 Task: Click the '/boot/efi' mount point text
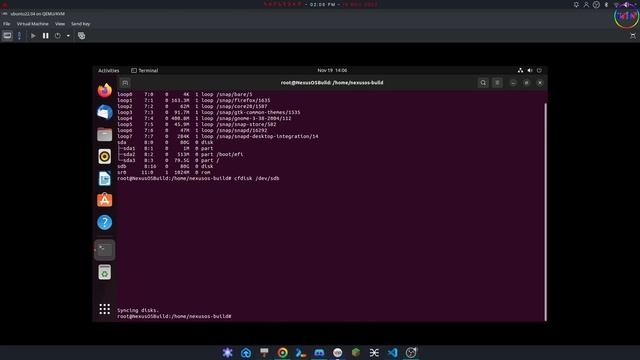click(x=229, y=154)
